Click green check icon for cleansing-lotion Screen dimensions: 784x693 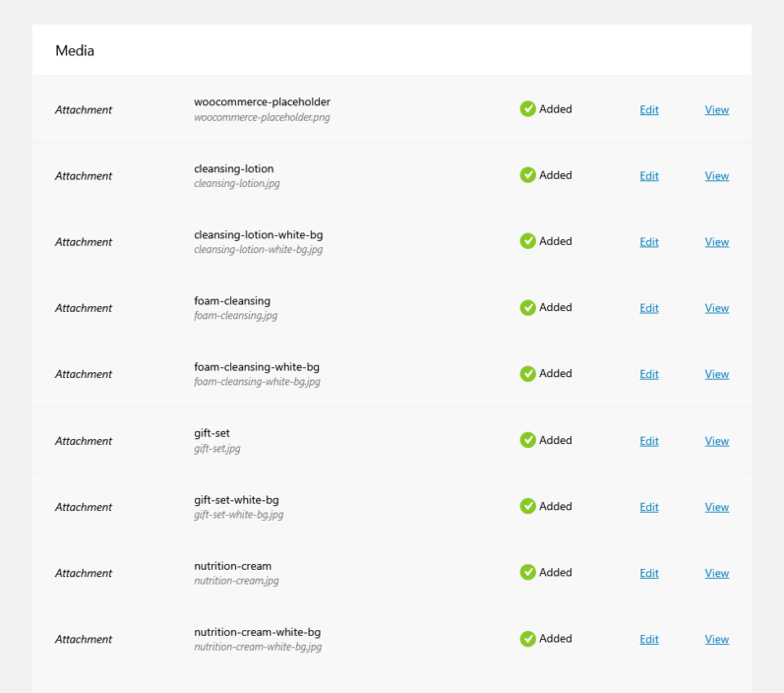tap(527, 174)
